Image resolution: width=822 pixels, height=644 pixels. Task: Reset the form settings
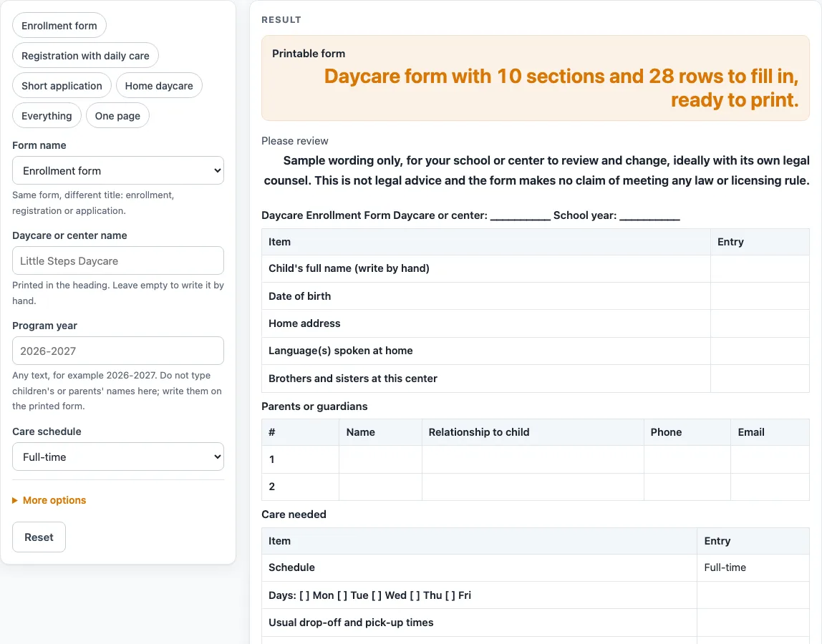pyautogui.click(x=39, y=537)
